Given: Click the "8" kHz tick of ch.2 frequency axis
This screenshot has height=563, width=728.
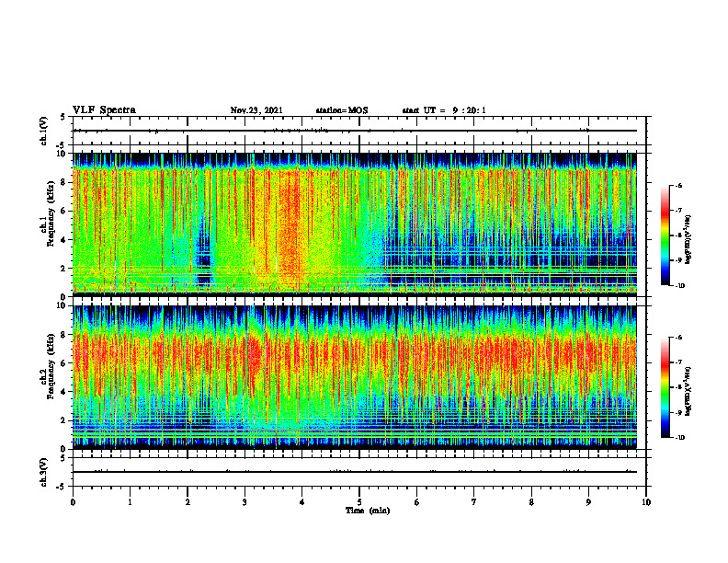Looking at the screenshot, I should pyautogui.click(x=63, y=335).
